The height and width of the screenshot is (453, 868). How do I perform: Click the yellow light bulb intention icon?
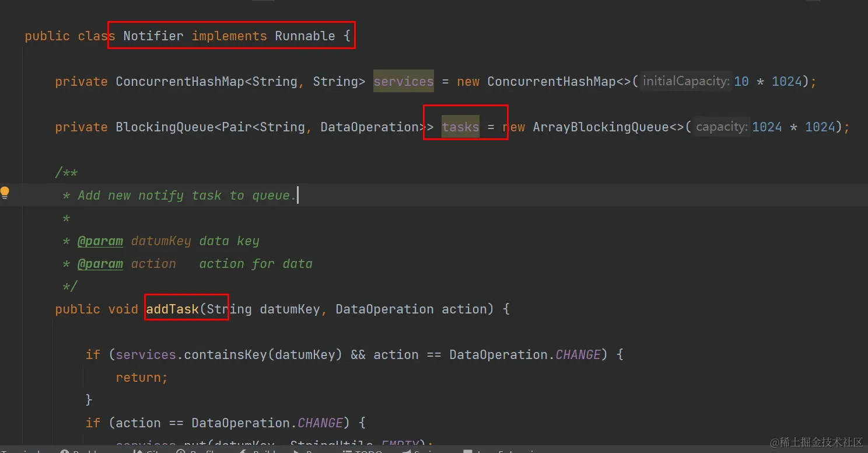(5, 193)
